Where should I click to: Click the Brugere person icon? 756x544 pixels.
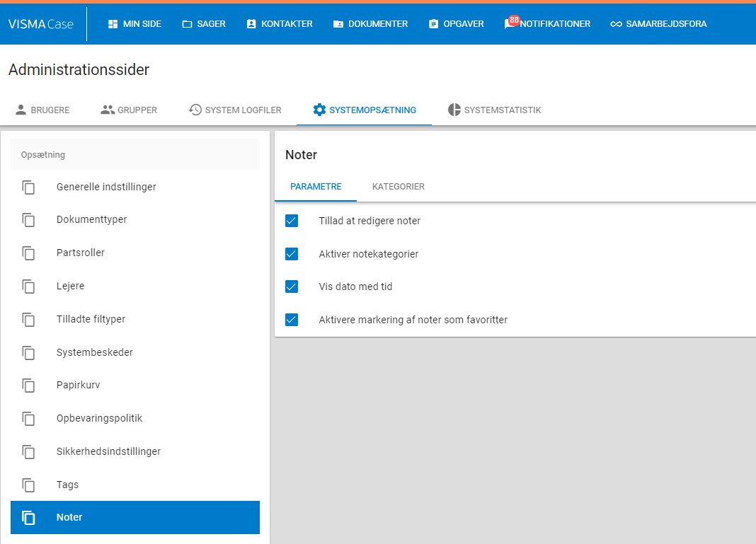(x=21, y=110)
